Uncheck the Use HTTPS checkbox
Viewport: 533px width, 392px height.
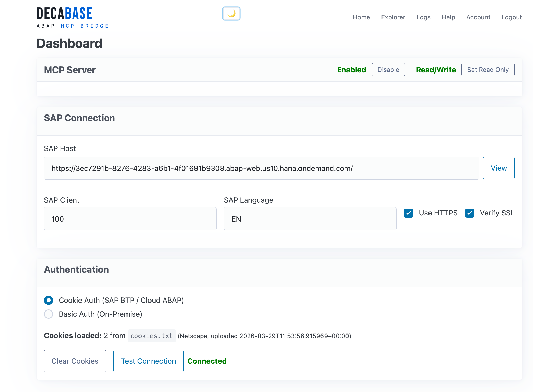tap(409, 213)
